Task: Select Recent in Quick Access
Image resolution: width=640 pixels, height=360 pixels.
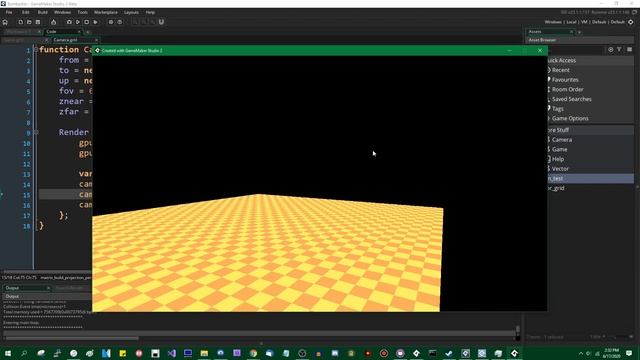Action: tap(560, 70)
